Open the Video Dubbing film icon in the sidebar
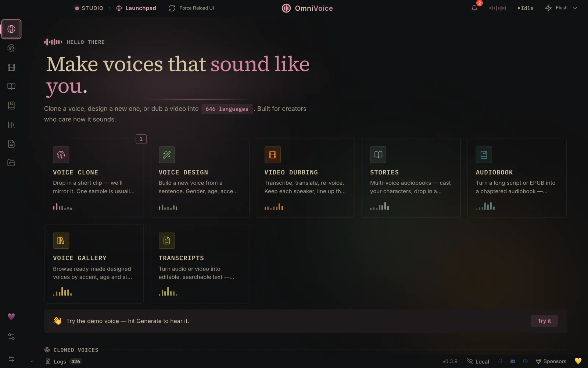This screenshot has height=368, width=588. click(11, 67)
